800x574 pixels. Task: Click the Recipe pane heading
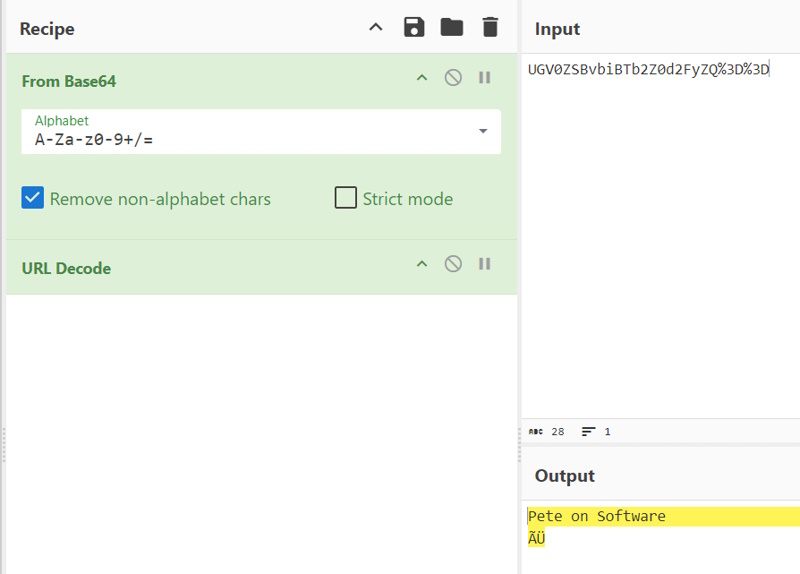click(x=47, y=29)
